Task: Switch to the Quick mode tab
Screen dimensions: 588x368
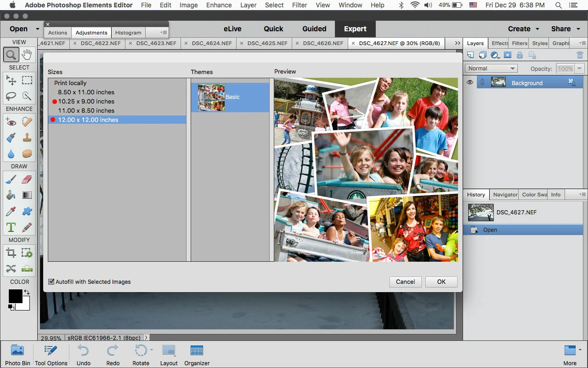Action: pos(273,29)
